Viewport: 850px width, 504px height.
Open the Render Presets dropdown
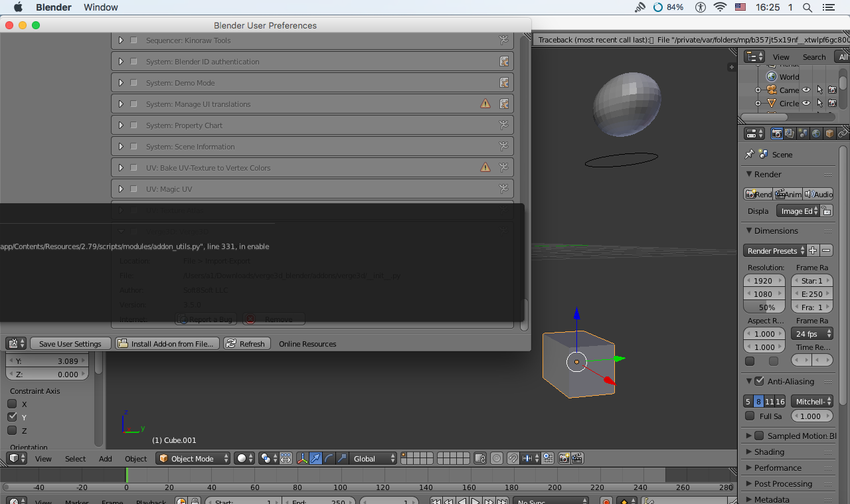point(774,250)
